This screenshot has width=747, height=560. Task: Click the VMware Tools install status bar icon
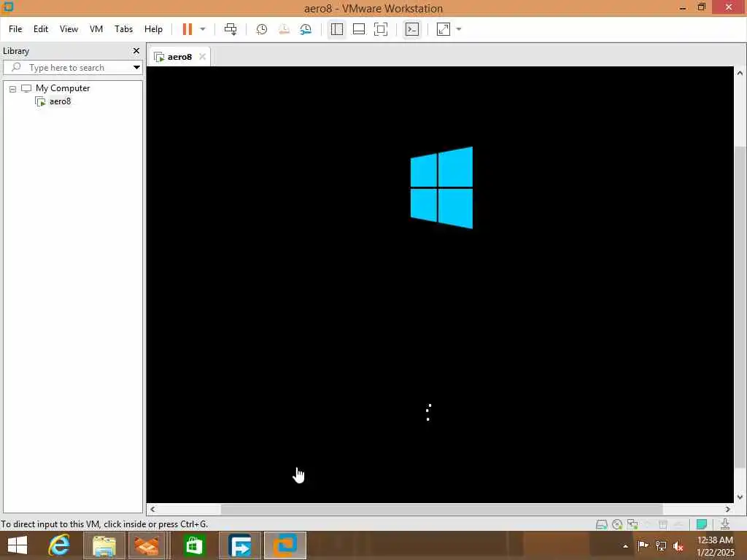point(725,524)
